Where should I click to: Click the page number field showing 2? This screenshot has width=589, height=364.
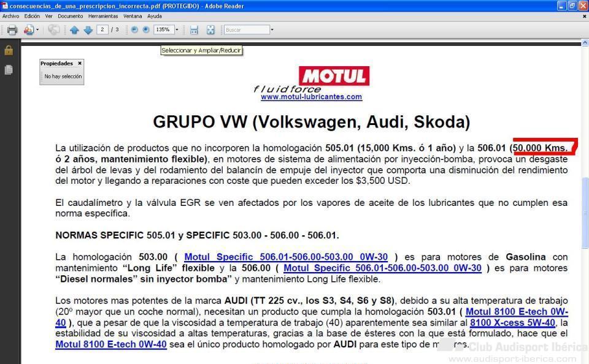102,29
